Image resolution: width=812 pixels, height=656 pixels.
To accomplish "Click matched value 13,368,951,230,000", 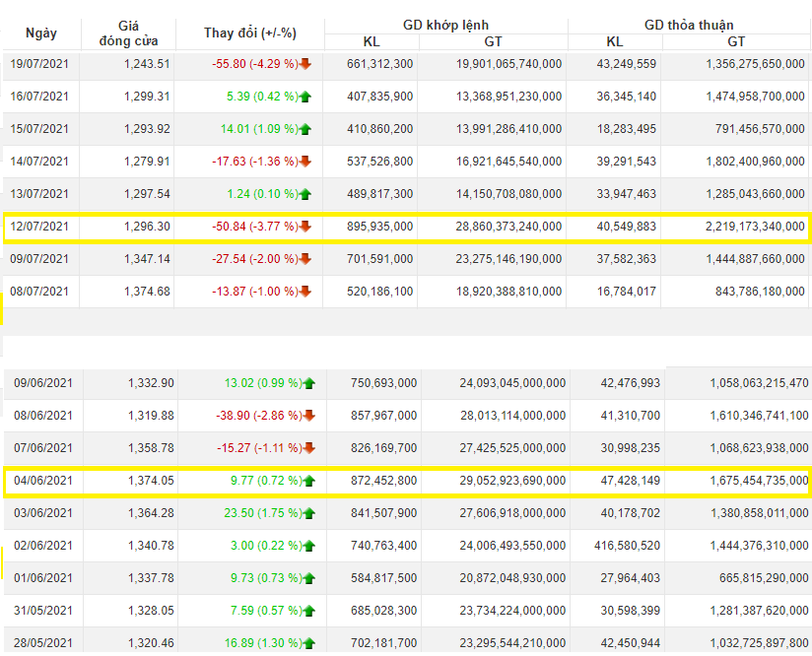I will coord(508,97).
